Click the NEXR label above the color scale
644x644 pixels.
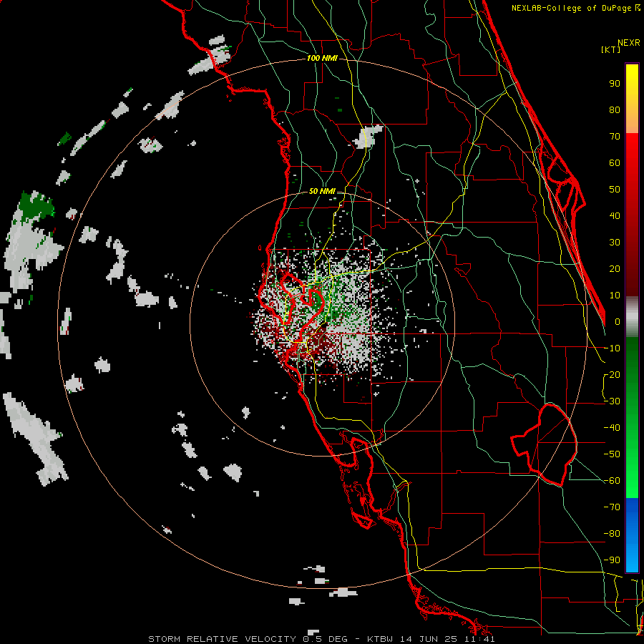629,43
